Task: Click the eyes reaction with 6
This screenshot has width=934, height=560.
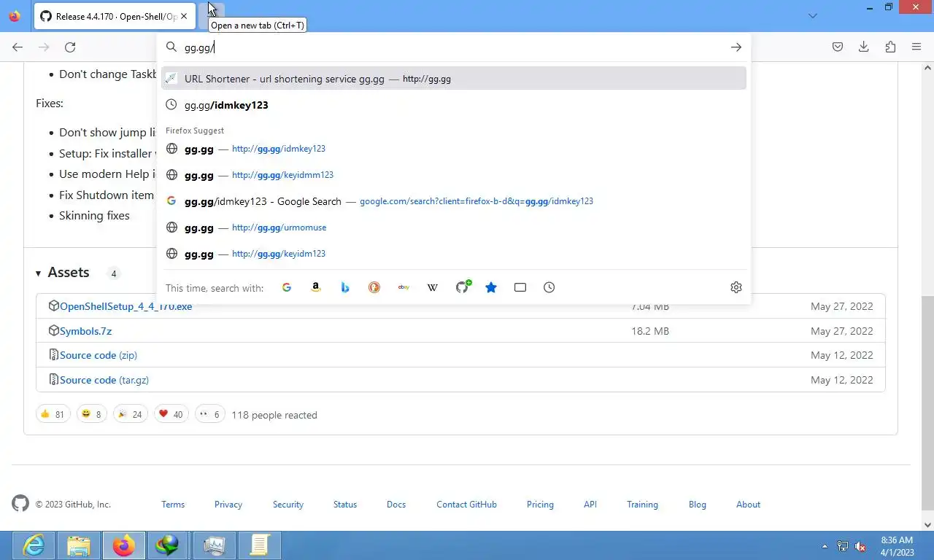Action: point(210,414)
